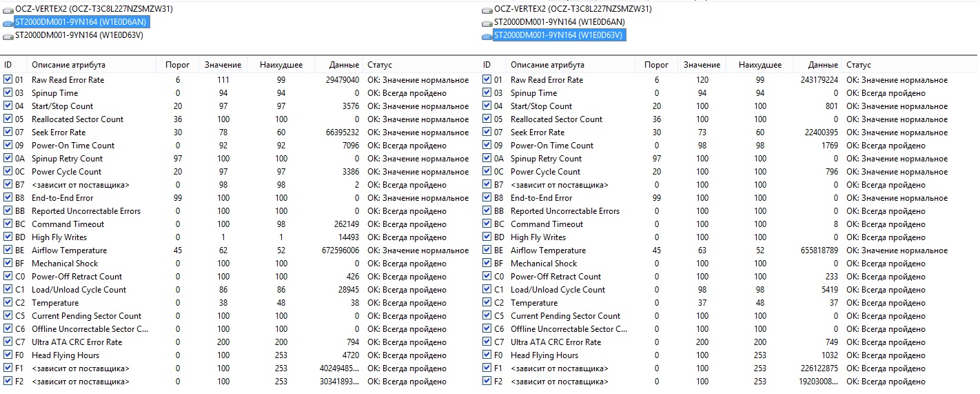980x394 pixels.
Task: Click Power Cycle Count data 796
Action: coord(832,172)
